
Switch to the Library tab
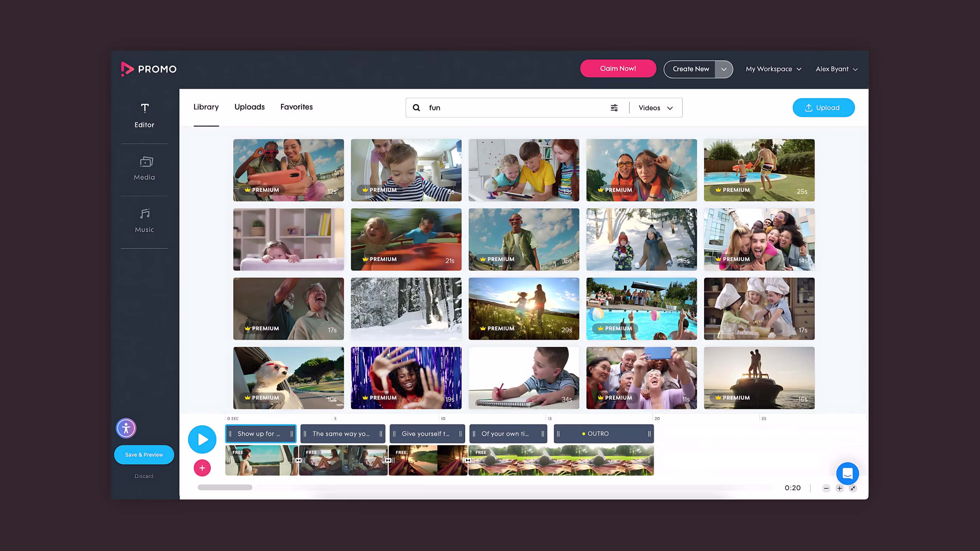[x=206, y=107]
